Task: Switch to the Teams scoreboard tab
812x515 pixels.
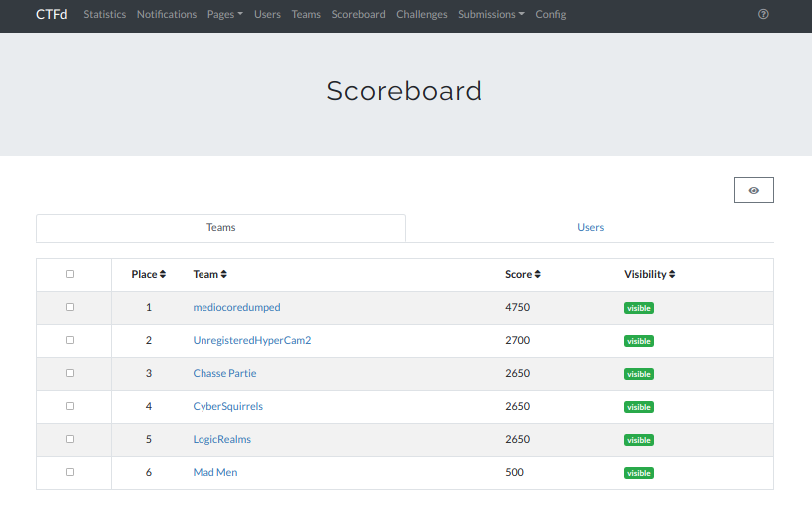Action: tap(220, 227)
